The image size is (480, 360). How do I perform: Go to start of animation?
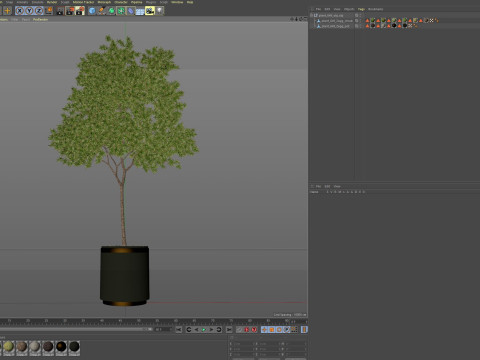[179, 329]
